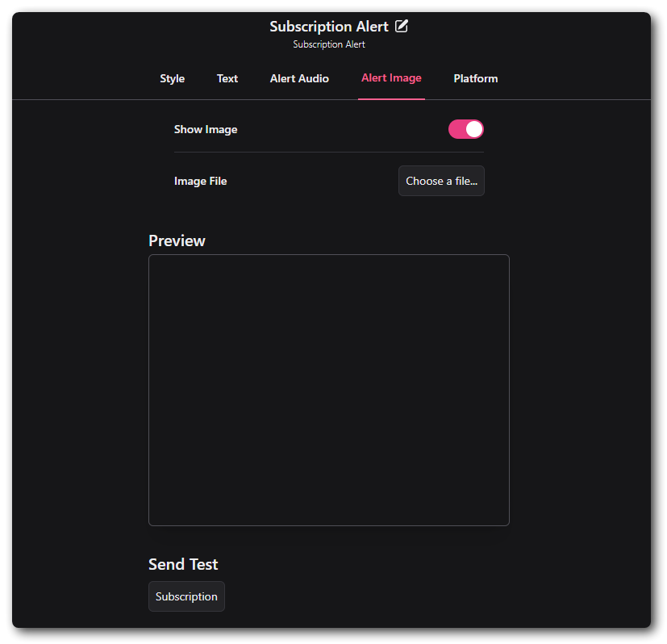Image resolution: width=667 pixels, height=644 pixels.
Task: Select the Alert Audio tab
Action: click(299, 78)
